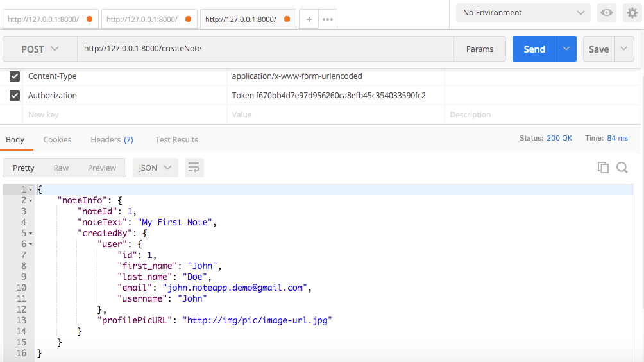644x362 pixels.
Task: Open the Save button dropdown arrow
Action: [624, 49]
